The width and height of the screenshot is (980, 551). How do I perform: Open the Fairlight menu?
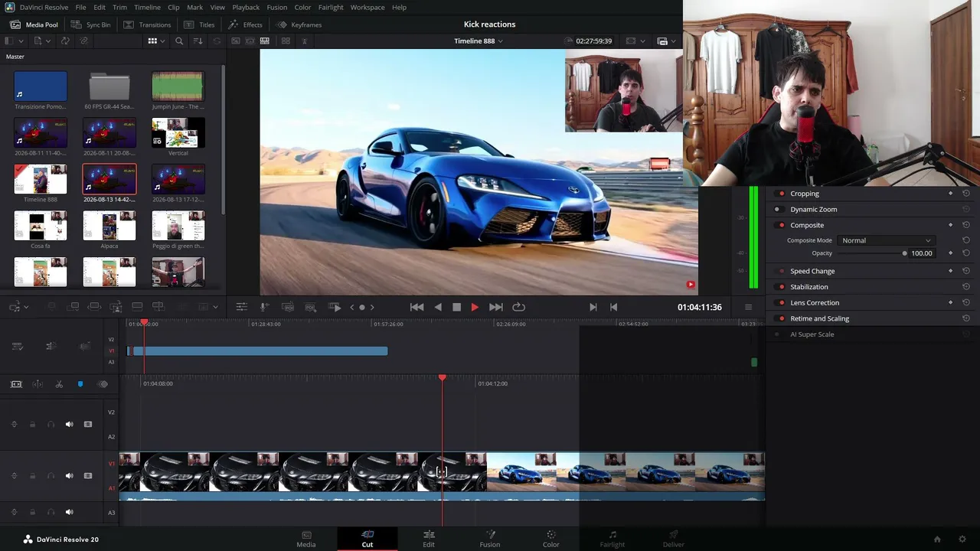pyautogui.click(x=331, y=7)
